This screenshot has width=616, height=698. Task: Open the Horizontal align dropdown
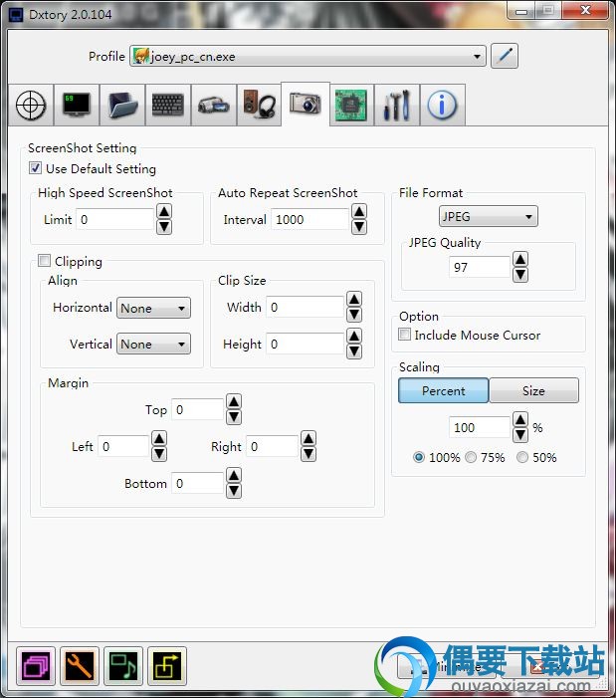click(x=153, y=308)
